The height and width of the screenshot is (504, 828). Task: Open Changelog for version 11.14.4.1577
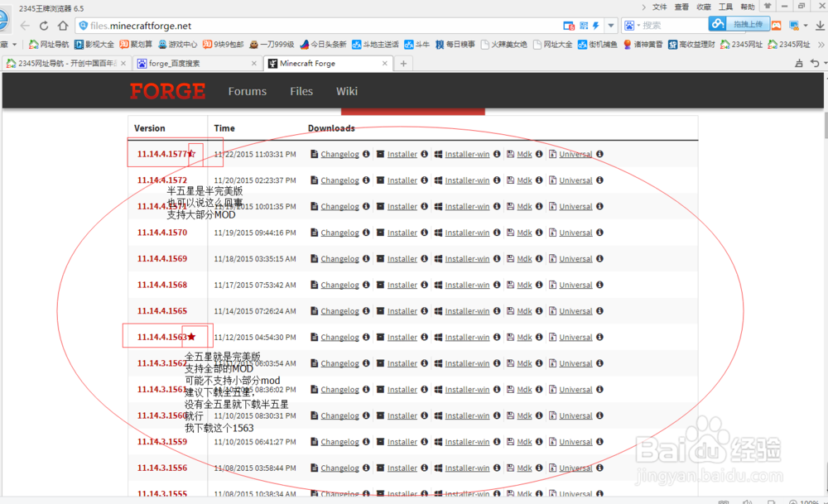point(339,154)
